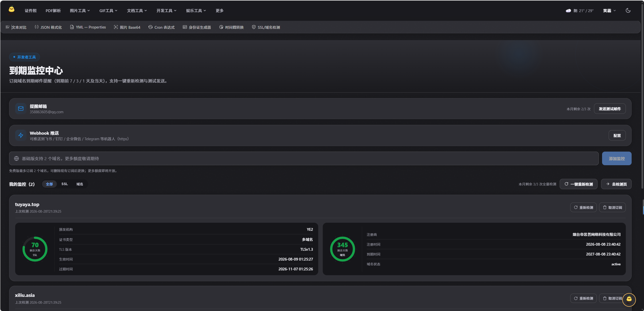Open 文本对比 tool shortcut
The image size is (644, 311).
pyautogui.click(x=16, y=27)
